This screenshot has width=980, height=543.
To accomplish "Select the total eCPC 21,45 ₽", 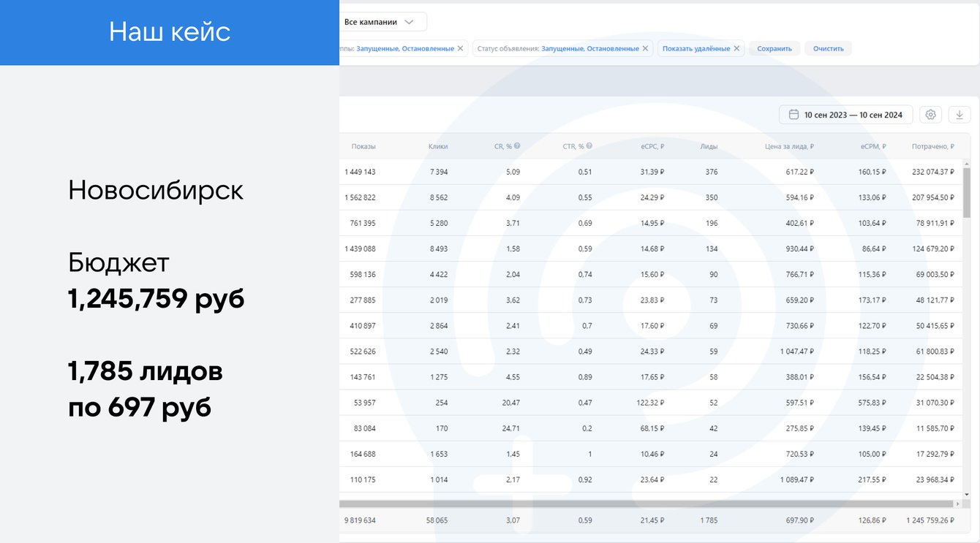I will tap(652, 520).
